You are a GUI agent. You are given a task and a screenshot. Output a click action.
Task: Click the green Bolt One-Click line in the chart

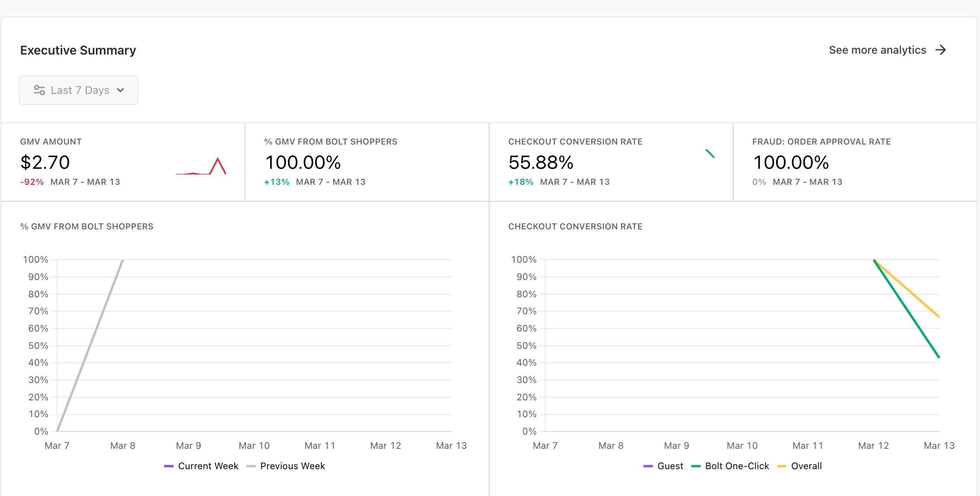click(906, 309)
